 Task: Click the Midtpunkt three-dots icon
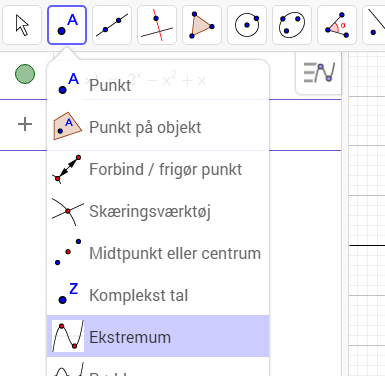point(68,252)
